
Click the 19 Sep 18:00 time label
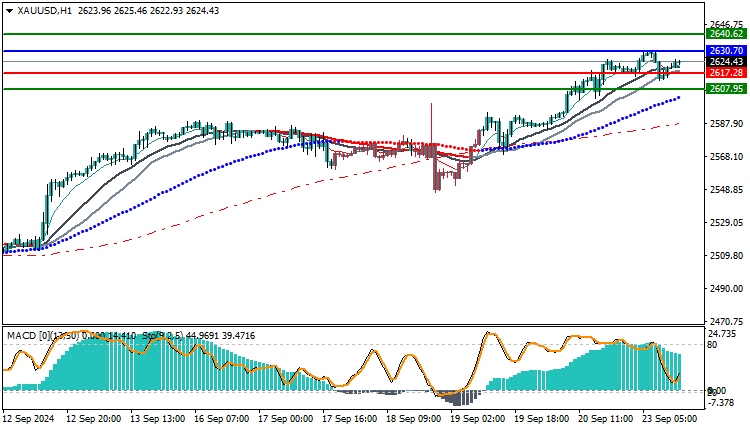(x=542, y=419)
